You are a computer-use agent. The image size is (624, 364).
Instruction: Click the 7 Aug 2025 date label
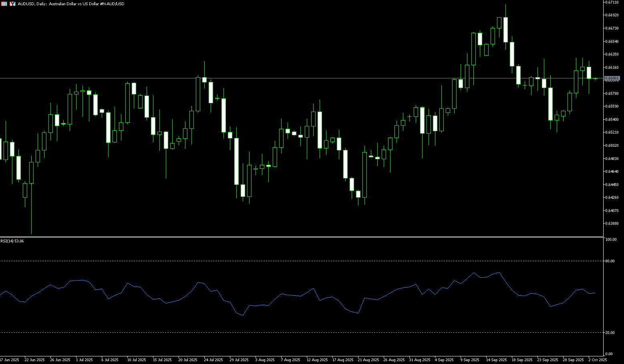(x=290, y=360)
